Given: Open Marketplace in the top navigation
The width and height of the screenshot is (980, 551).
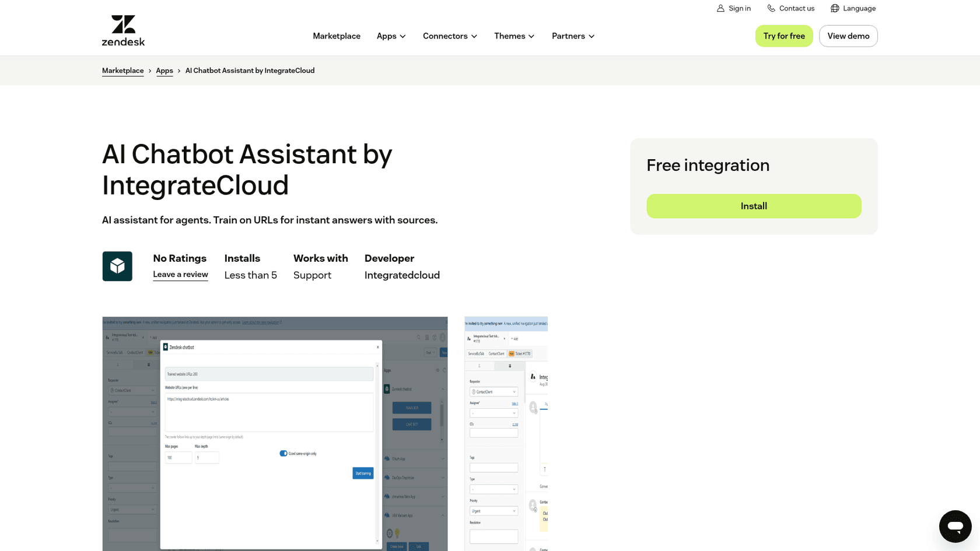Looking at the screenshot, I should tap(337, 36).
